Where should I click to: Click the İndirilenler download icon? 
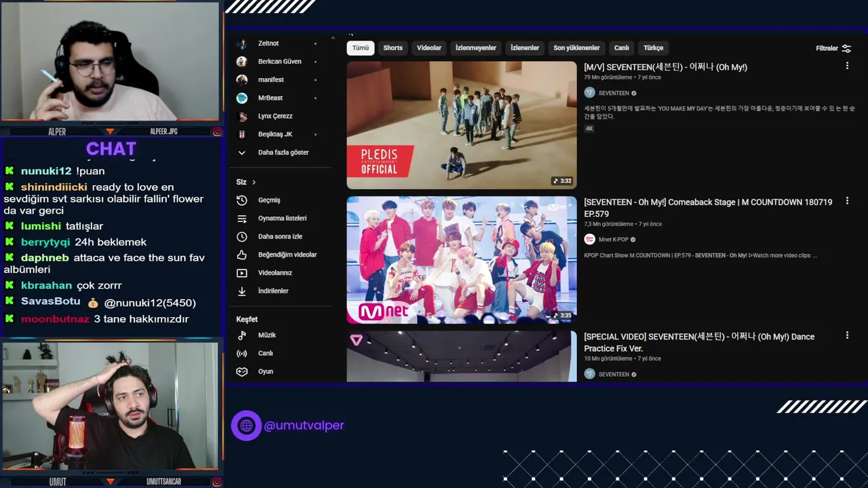(x=241, y=291)
